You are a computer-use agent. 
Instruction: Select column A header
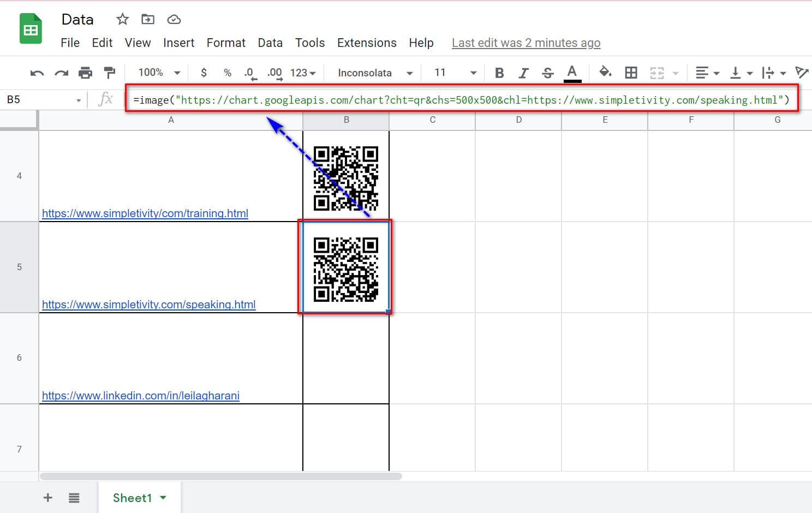(x=171, y=120)
